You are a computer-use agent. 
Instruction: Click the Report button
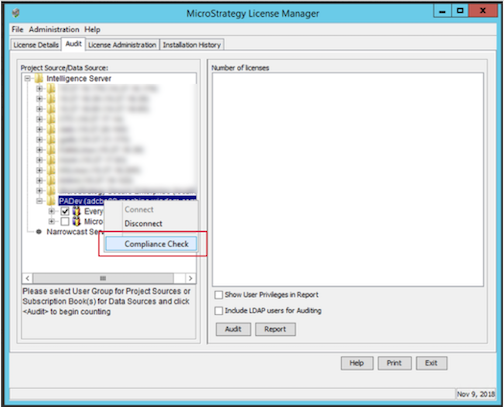coord(275,329)
